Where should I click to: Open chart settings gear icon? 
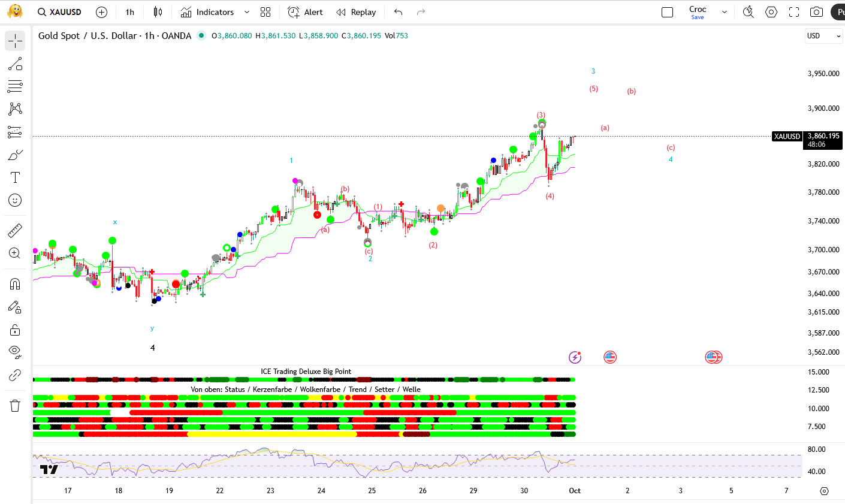click(771, 12)
